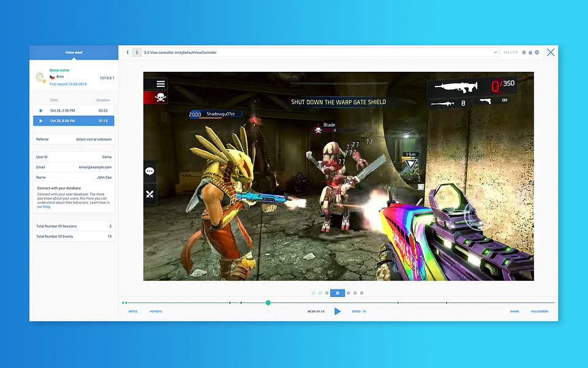
Task: Jump to the last timeline event marker
Action: (x=447, y=302)
